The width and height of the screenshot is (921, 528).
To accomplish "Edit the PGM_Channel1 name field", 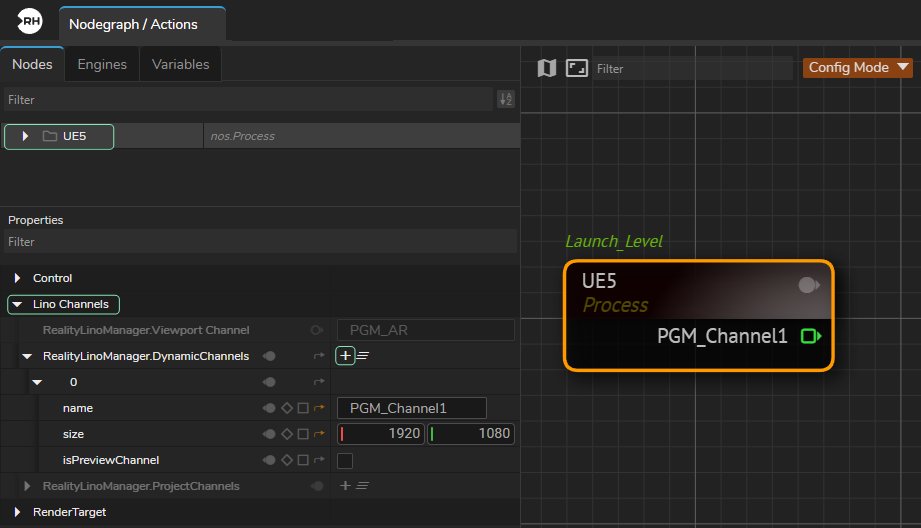I will point(412,408).
